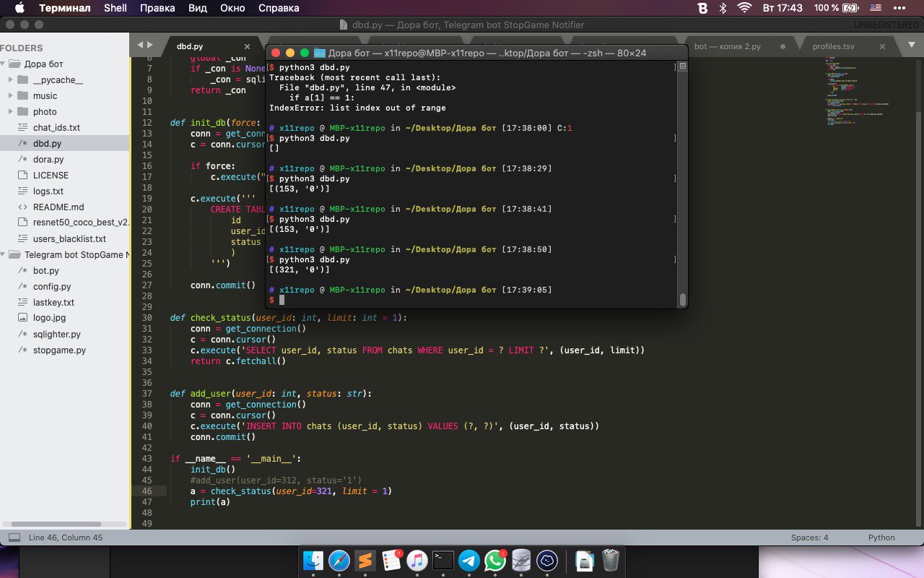Screen dimensions: 924x578
Task: Open bot.py in the sidebar
Action: (46, 270)
